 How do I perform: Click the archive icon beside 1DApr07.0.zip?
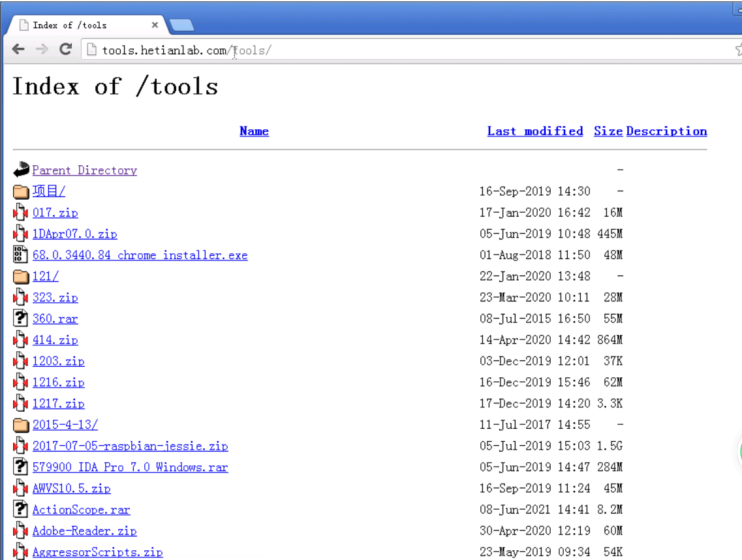coord(20,234)
